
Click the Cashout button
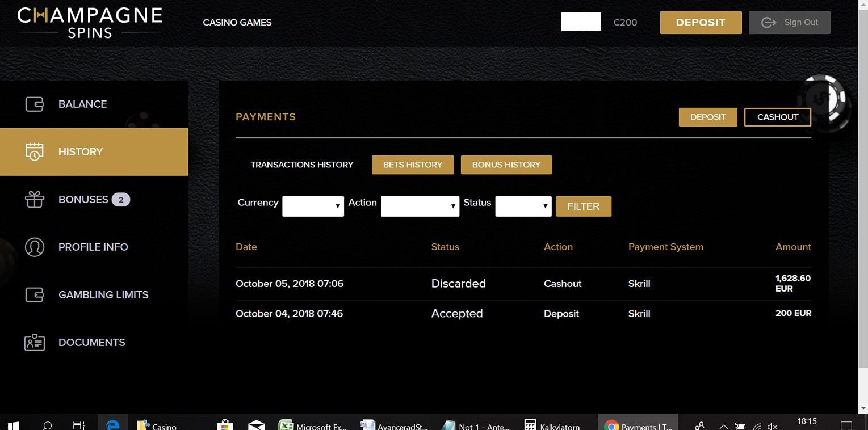tap(778, 117)
